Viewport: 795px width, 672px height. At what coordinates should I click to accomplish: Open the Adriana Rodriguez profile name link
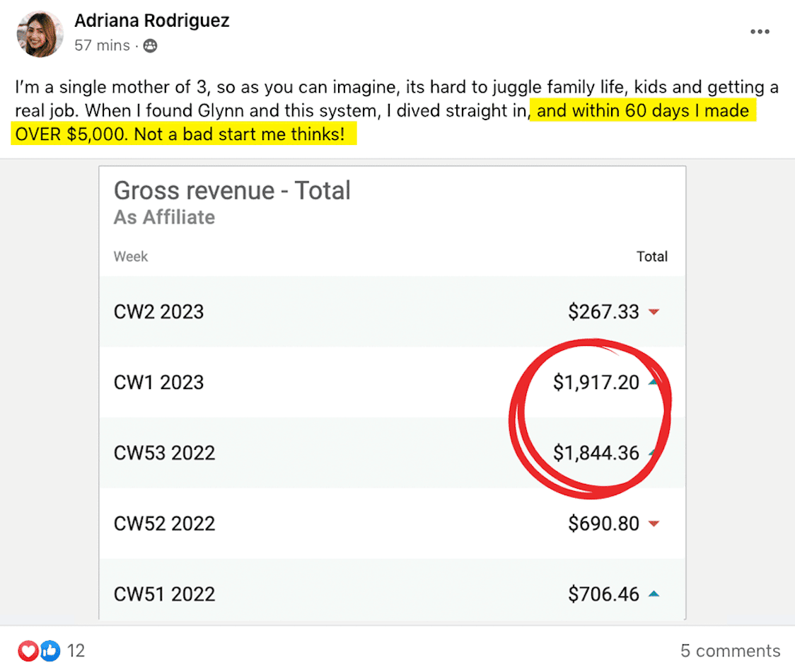coord(152,21)
